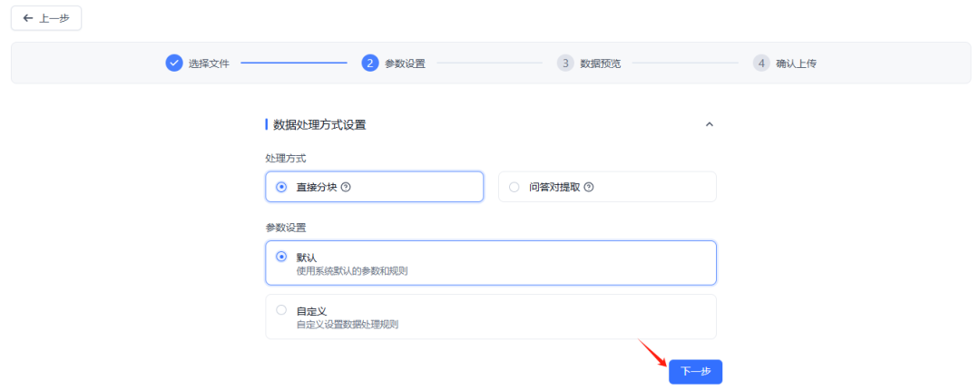This screenshot has height=390, width=980.
Task: Click the 参数设置 step label
Action: (405, 63)
